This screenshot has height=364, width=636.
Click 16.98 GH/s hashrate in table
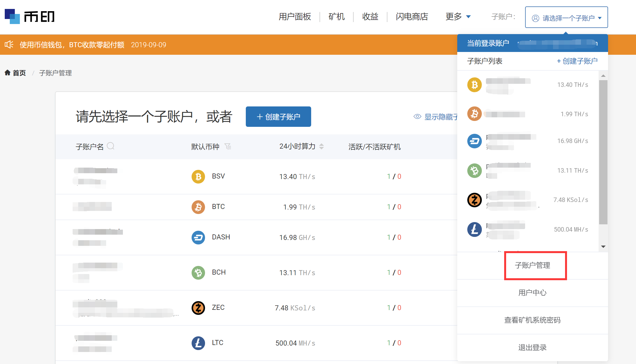[297, 237]
